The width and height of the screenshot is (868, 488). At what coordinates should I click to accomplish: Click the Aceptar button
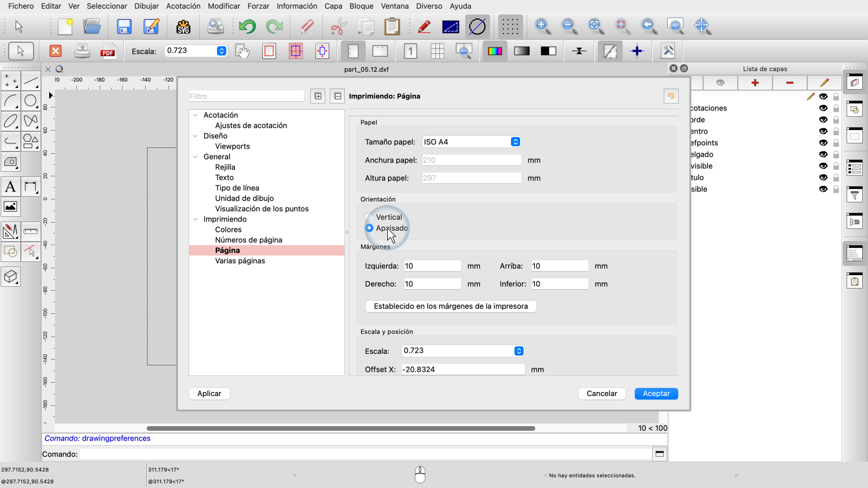pyautogui.click(x=656, y=394)
